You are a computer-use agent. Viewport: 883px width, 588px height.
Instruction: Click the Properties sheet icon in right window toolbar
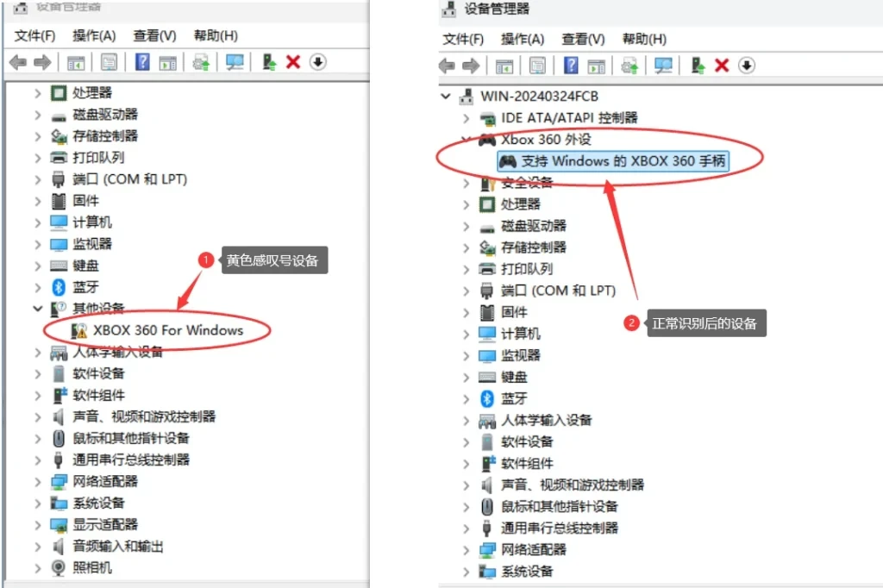click(x=537, y=66)
